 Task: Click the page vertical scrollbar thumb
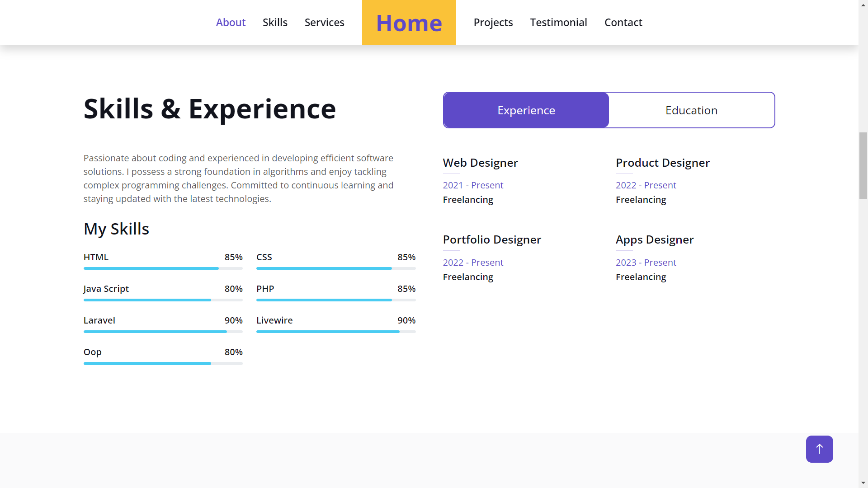coord(863,165)
